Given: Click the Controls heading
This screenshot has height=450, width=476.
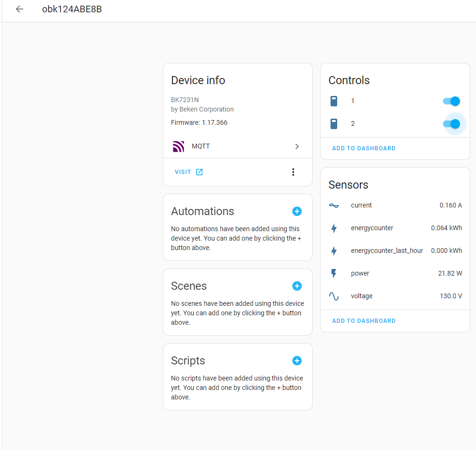Looking at the screenshot, I should (x=349, y=80).
